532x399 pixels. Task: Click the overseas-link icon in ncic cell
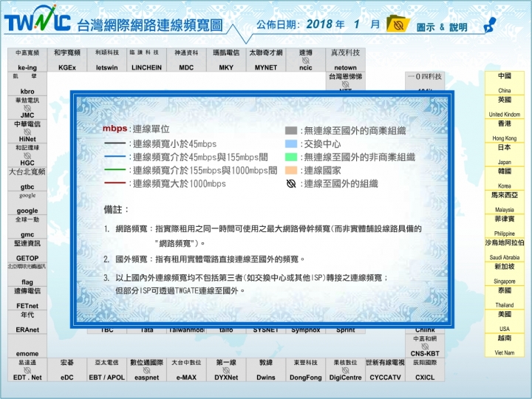pos(306,60)
